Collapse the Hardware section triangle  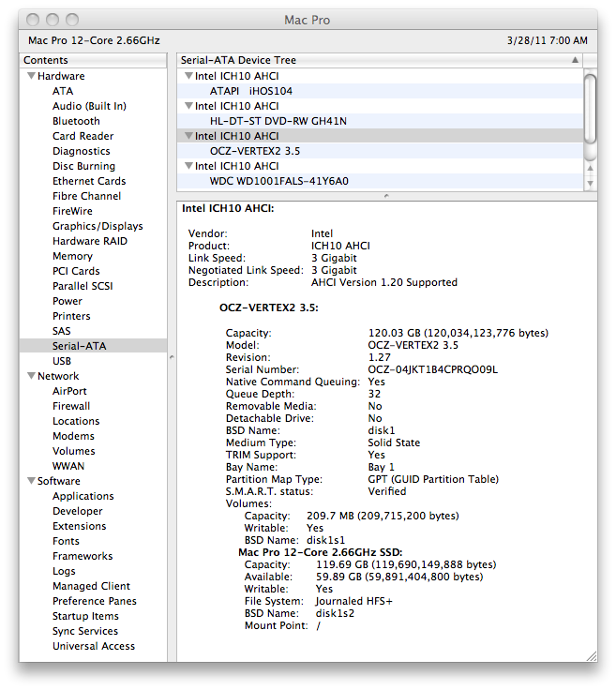31,76
